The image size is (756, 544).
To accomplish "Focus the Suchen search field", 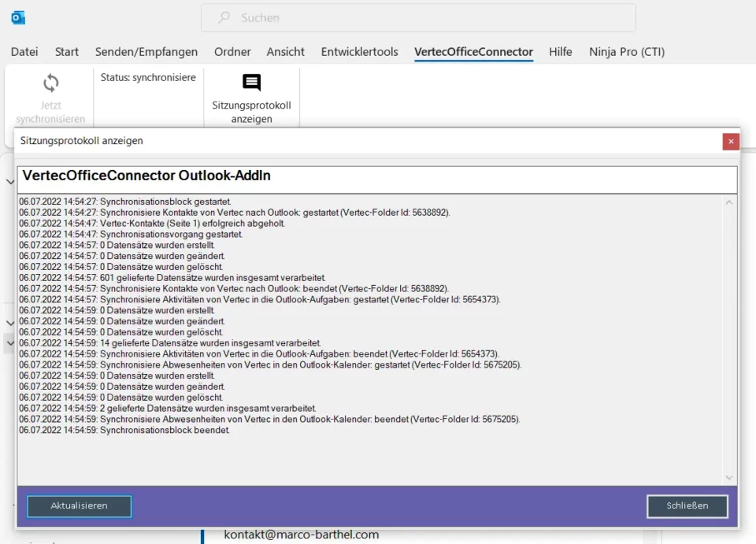I will point(418,18).
